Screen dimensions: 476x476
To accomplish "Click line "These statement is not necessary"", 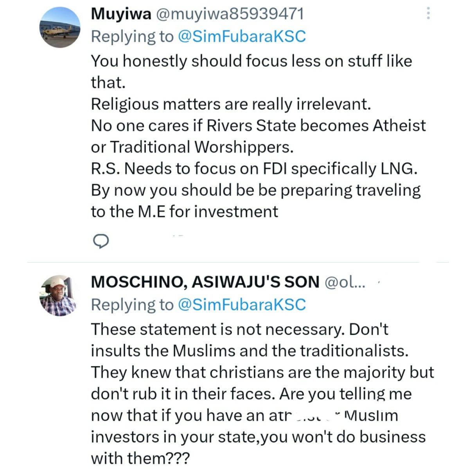I will pos(239,329).
